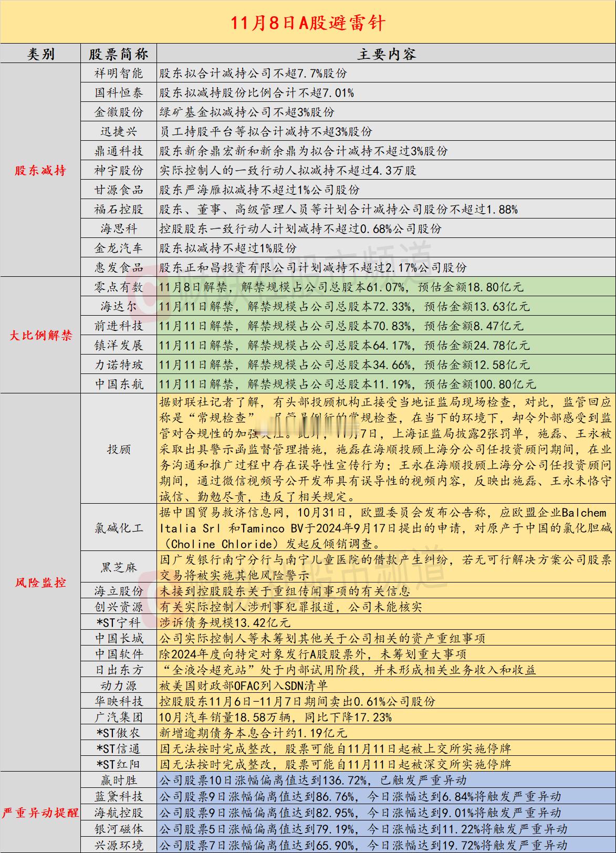Select stock name 海立股份
Screen dimensions: 616x853
tap(119, 591)
